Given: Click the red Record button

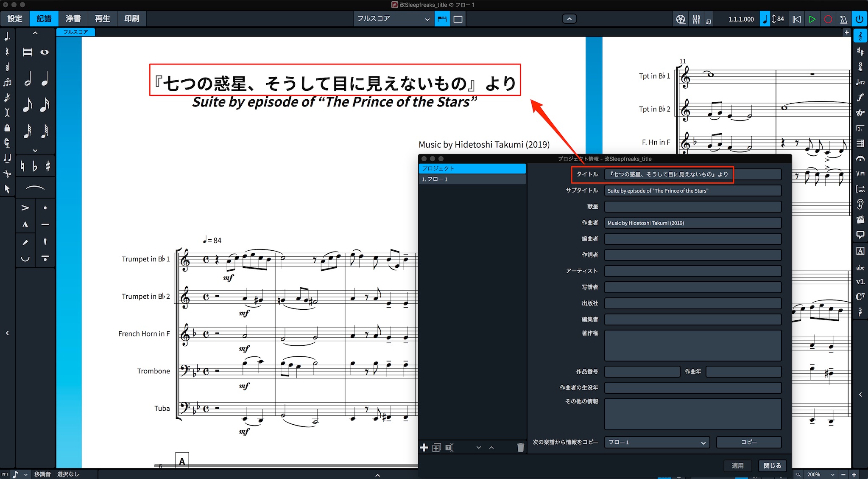Looking at the screenshot, I should click(828, 19).
